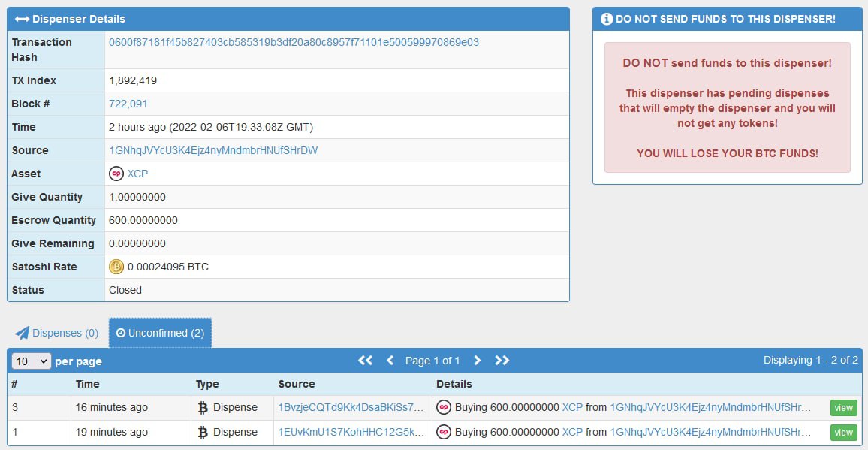
Task: Open block 722,091 link
Action: [128, 104]
